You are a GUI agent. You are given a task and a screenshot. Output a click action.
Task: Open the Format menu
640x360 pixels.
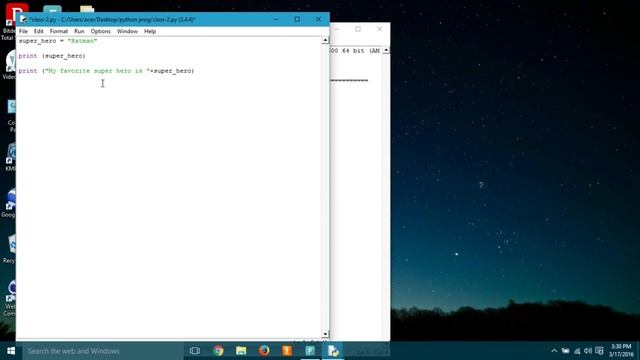[59, 31]
